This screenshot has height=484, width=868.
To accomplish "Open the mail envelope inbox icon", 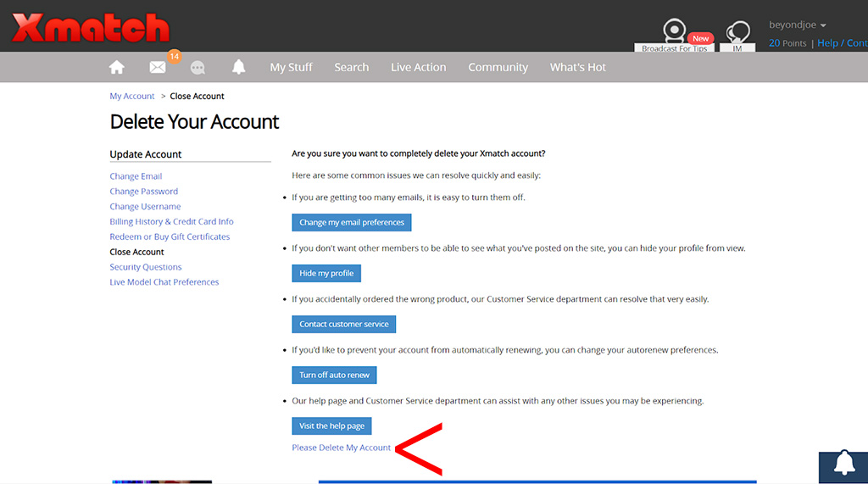I will [157, 68].
